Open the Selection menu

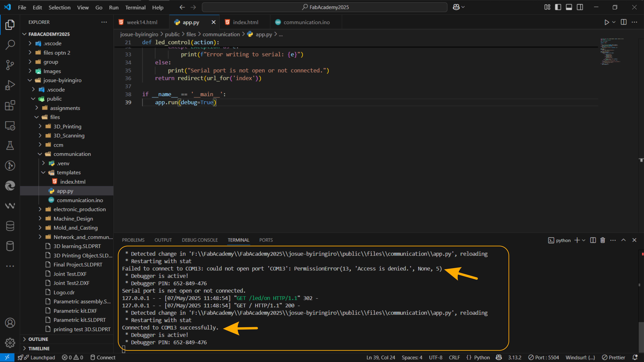pos(59,7)
